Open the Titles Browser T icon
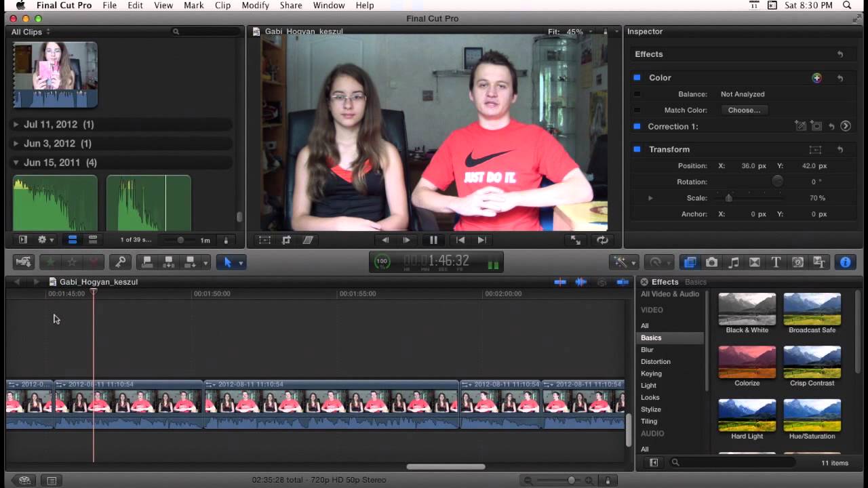 tap(776, 262)
